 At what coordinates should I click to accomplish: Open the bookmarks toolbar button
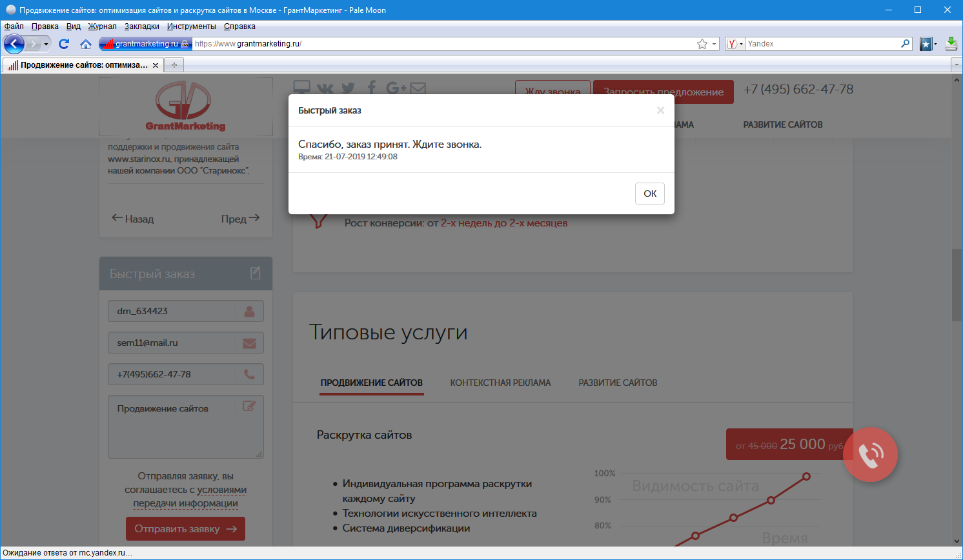(926, 44)
